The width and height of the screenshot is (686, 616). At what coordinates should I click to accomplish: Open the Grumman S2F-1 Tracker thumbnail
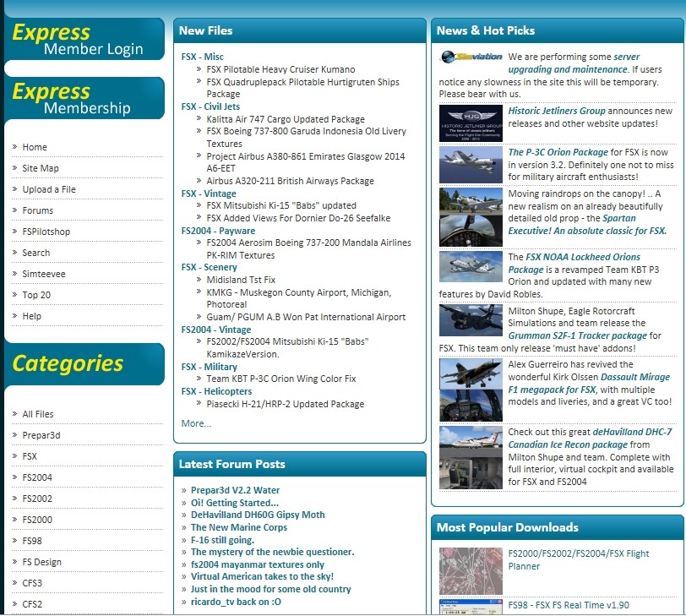[471, 320]
